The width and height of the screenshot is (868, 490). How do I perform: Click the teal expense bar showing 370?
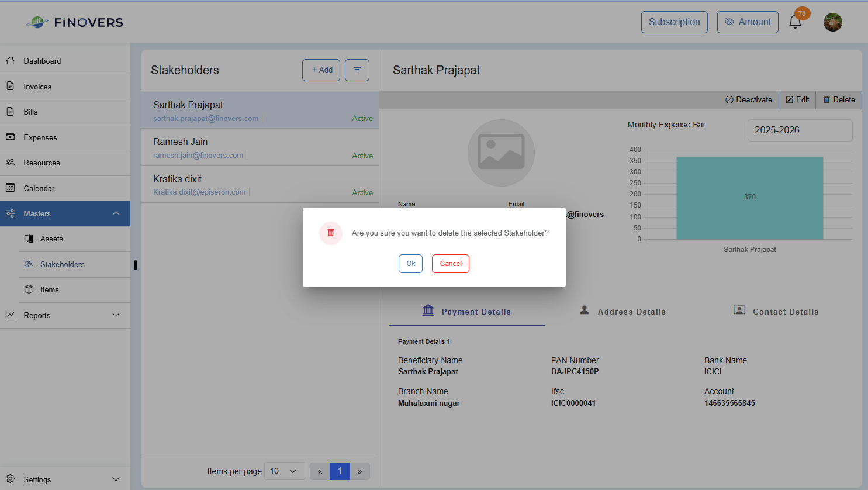click(750, 198)
